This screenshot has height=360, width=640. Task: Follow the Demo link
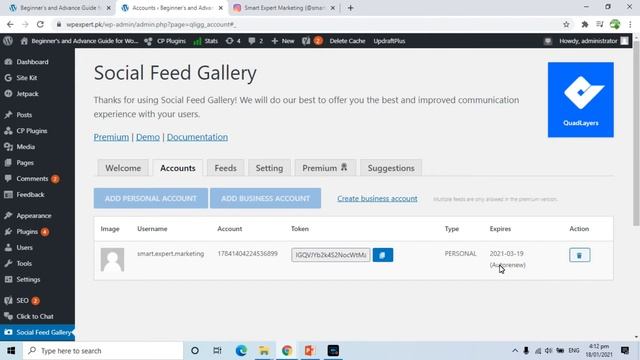pos(148,137)
